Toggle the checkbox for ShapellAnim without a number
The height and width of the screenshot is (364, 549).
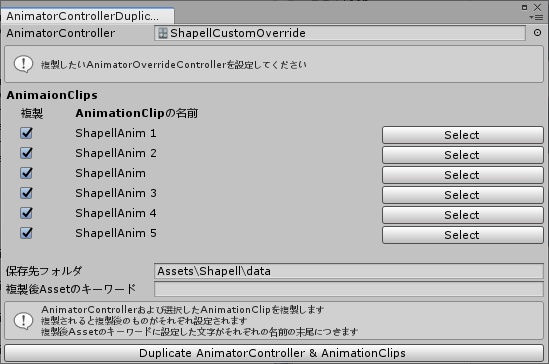point(26,173)
